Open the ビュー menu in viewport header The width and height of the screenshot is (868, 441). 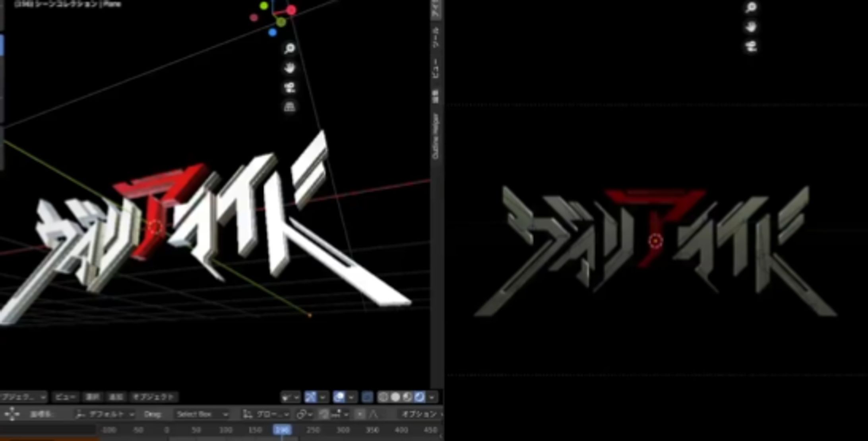point(65,397)
